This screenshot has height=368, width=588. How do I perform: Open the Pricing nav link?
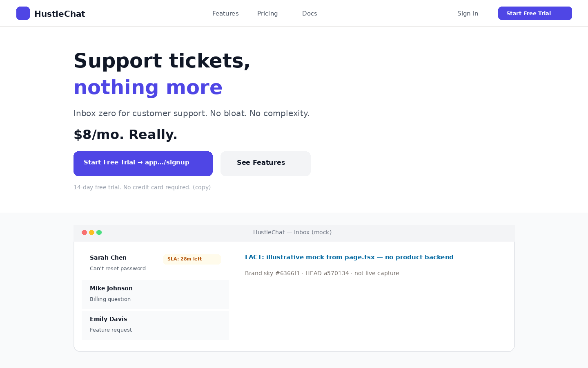click(267, 13)
